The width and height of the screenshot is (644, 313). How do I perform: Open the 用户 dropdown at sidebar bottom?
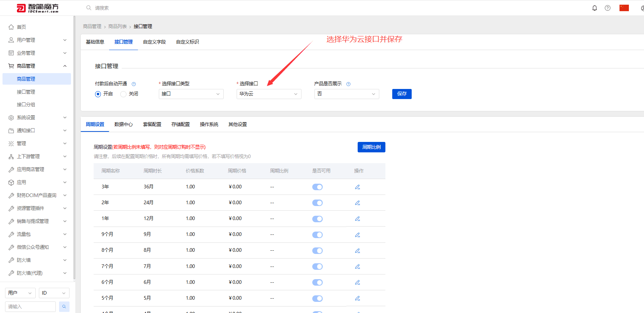(x=20, y=293)
